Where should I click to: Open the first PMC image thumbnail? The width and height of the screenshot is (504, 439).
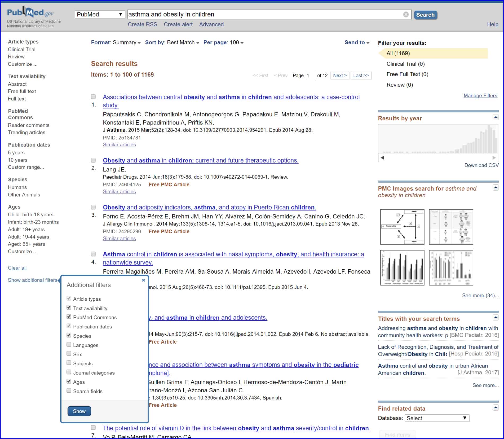click(402, 227)
